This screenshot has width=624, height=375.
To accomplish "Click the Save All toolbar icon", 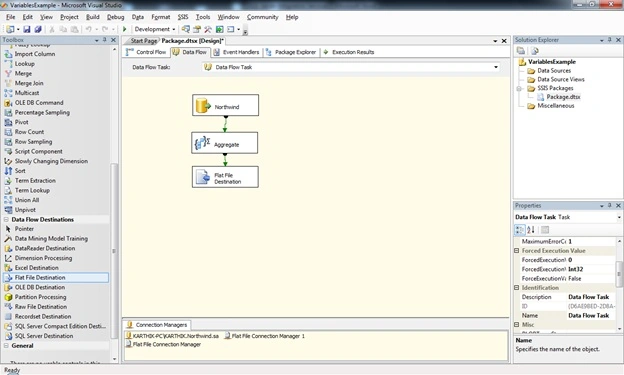I will 38,29.
